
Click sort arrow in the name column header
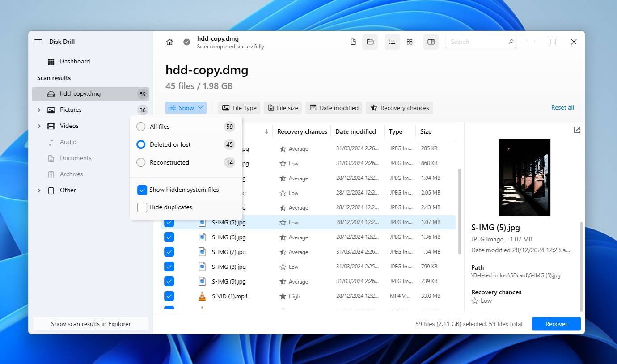[x=266, y=131]
